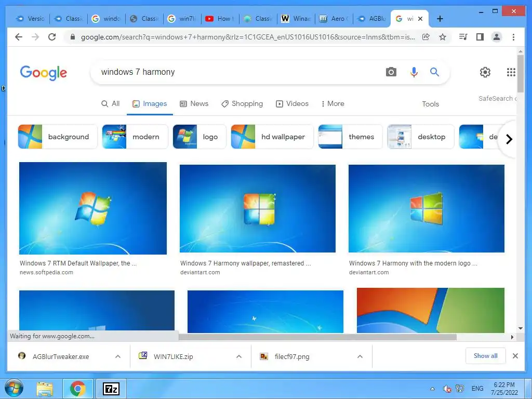
Task: Select the Images tab
Action: click(x=150, y=104)
